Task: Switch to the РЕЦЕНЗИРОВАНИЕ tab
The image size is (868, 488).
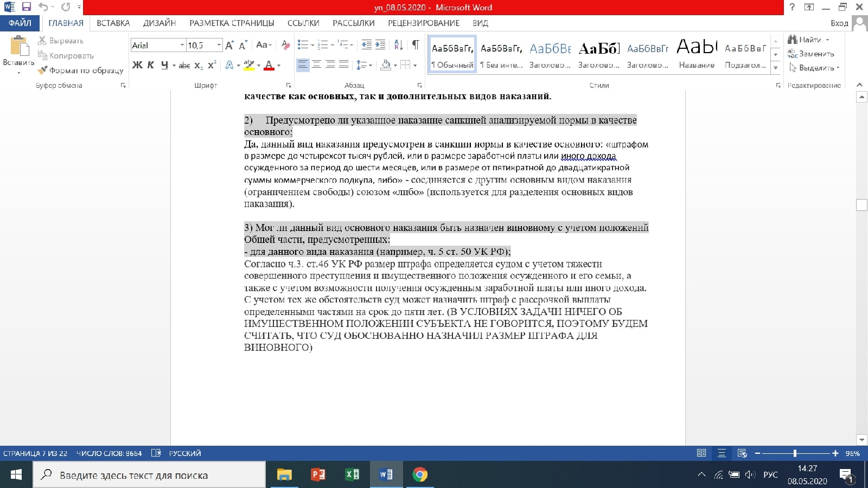Action: tap(424, 23)
